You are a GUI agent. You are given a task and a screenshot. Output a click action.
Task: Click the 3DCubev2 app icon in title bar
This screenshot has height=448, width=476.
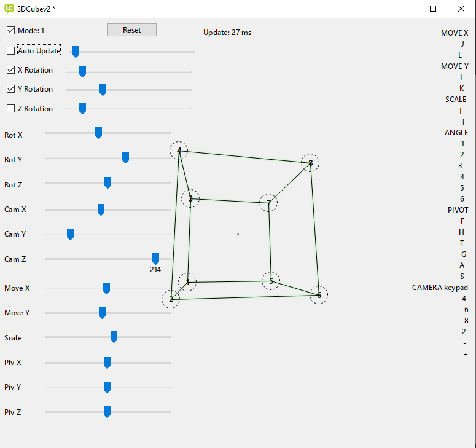click(x=9, y=9)
